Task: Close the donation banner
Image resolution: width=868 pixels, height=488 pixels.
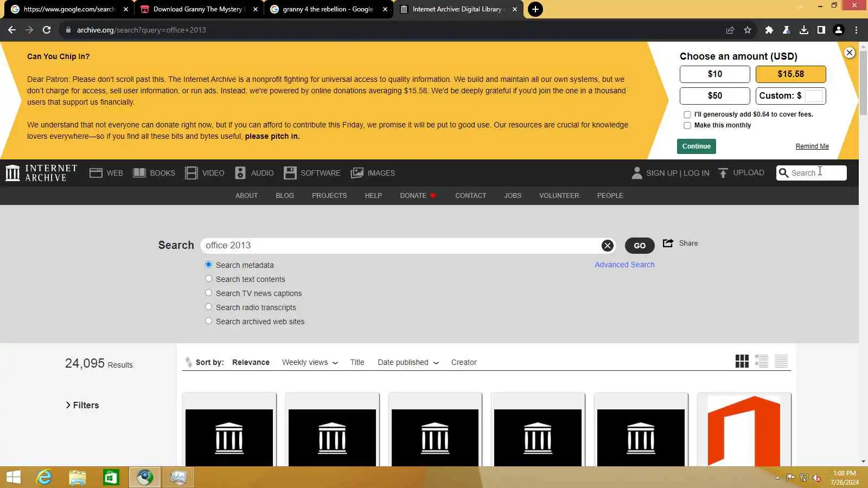Action: click(x=850, y=53)
